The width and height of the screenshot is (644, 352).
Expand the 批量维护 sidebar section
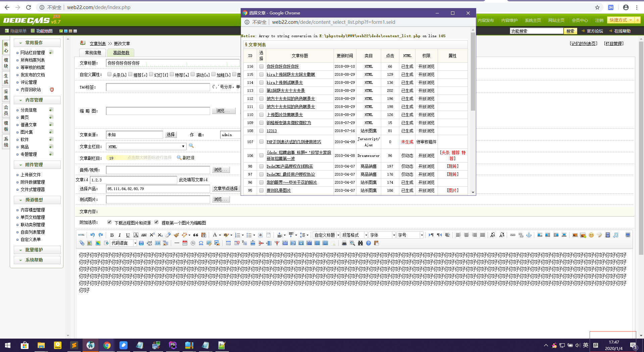[x=37, y=250]
